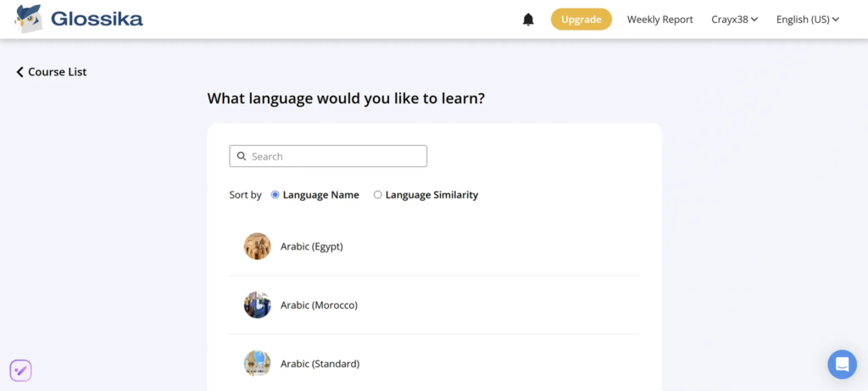Open the chat support bubble icon
The width and height of the screenshot is (868, 391).
pos(842,365)
